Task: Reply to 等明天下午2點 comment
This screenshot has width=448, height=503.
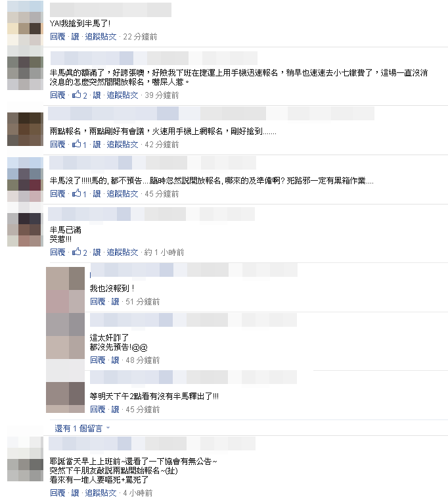Action: tap(98, 410)
